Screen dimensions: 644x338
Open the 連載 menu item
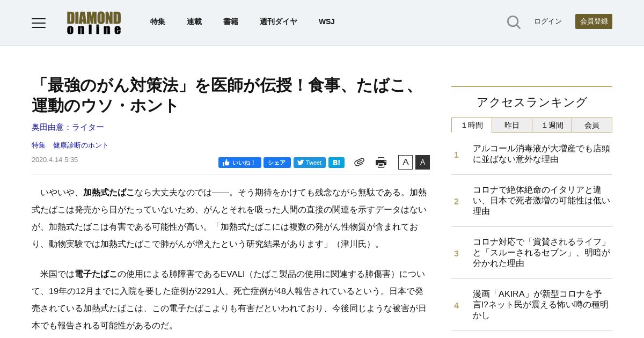tap(194, 22)
